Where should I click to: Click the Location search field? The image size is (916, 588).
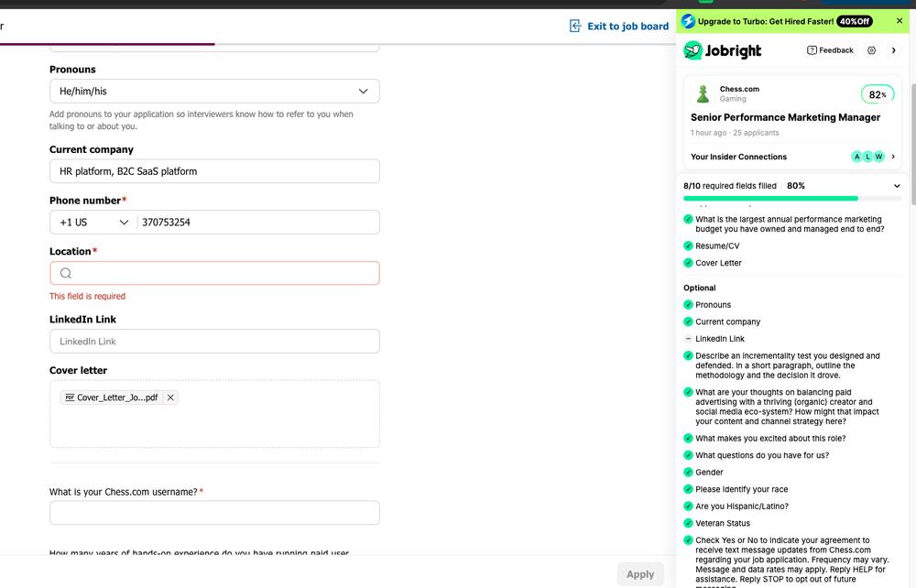click(x=214, y=273)
